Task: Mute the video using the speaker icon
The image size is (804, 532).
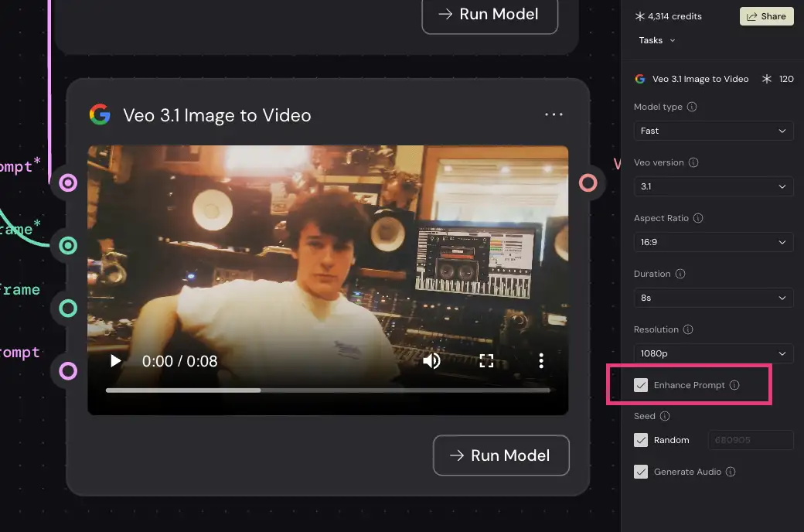Action: (431, 361)
